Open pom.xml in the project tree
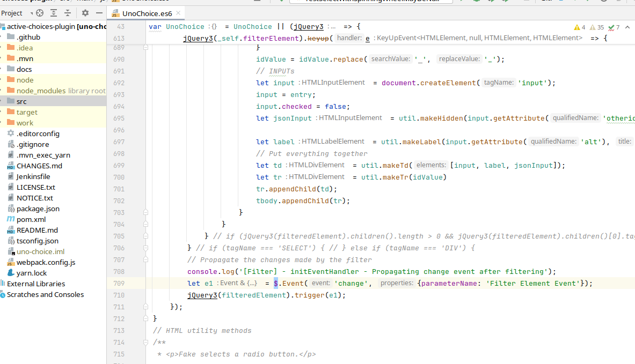Image resolution: width=635 pixels, height=364 pixels. [x=31, y=219]
